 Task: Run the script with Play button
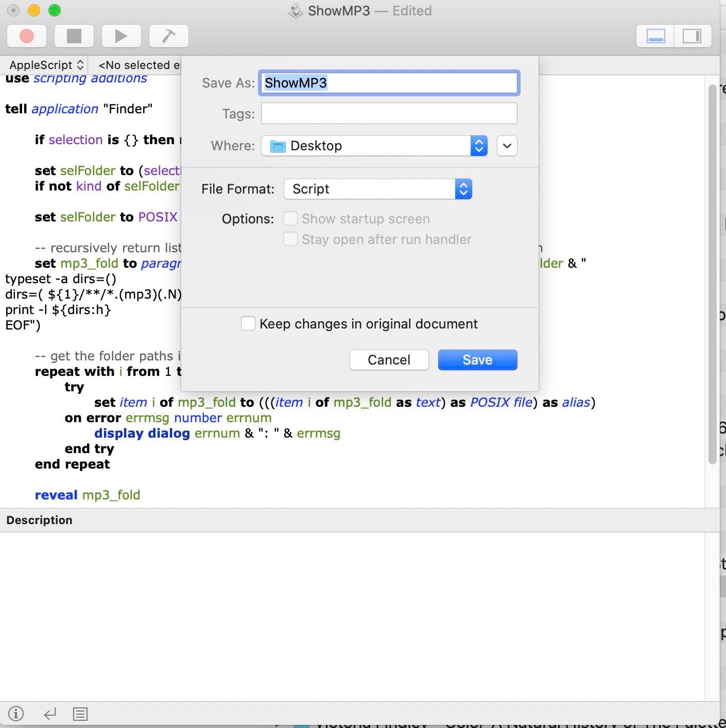click(x=121, y=36)
